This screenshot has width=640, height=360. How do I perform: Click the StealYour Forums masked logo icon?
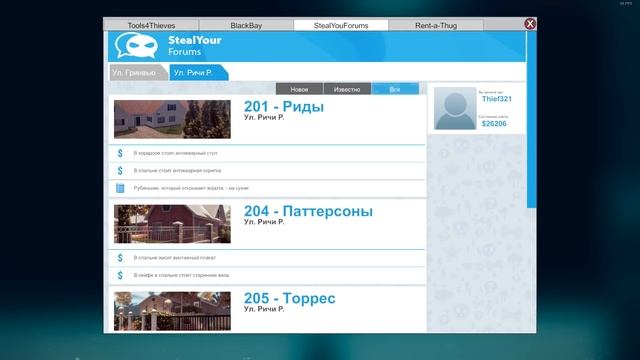[136, 46]
